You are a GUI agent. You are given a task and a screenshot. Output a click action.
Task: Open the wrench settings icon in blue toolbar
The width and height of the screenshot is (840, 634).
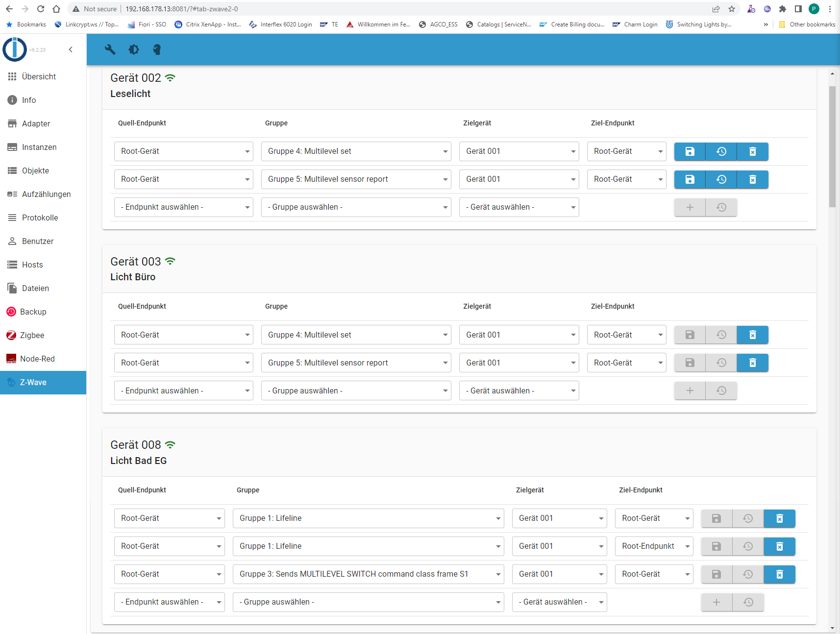tap(110, 49)
